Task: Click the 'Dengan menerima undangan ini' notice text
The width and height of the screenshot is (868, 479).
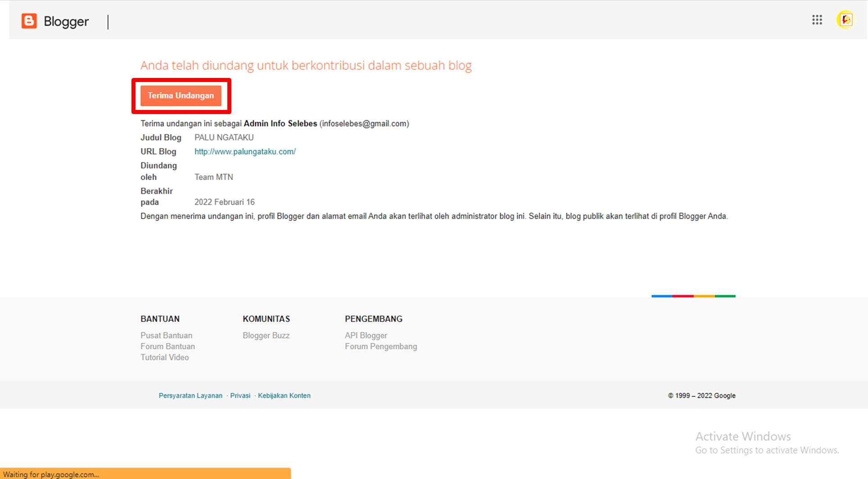Action: pyautogui.click(x=434, y=216)
